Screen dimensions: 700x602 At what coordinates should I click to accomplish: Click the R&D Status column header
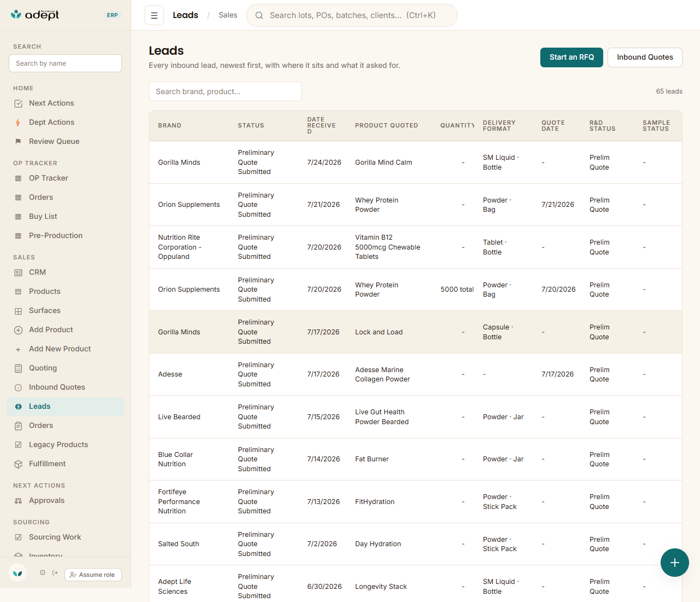[602, 126]
